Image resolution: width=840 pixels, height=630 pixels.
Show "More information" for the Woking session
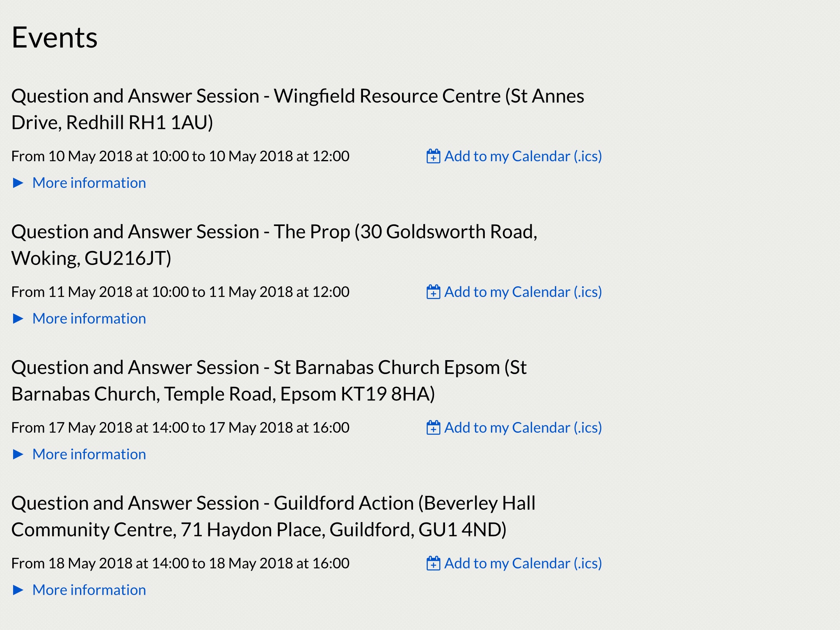tap(89, 319)
